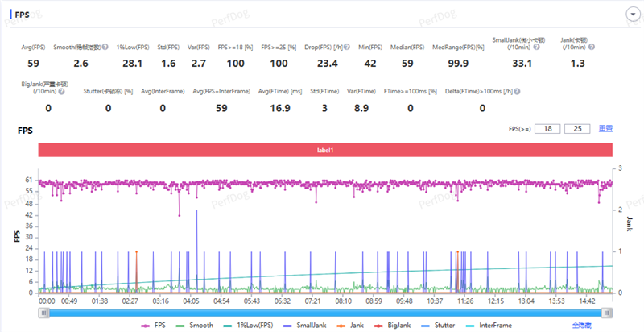Click help icon beside BigJank metric
Viewport: 644px width, 332px height.
pyautogui.click(x=60, y=92)
